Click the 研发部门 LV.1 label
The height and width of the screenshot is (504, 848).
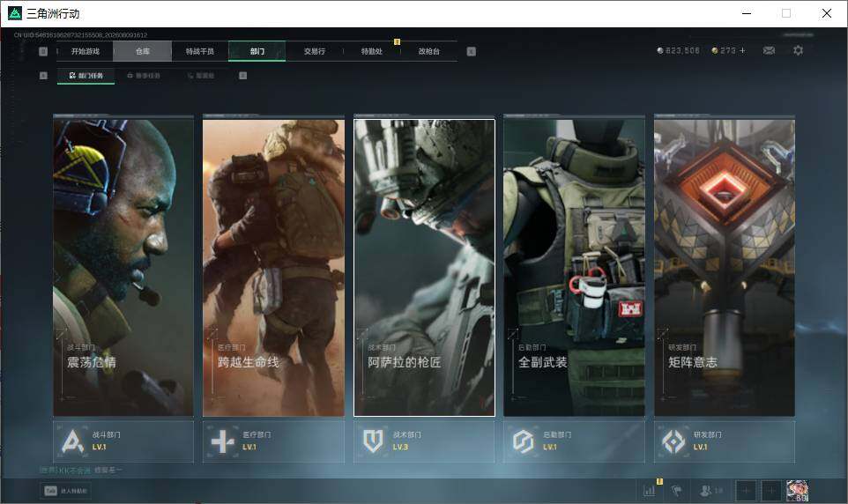(x=701, y=448)
